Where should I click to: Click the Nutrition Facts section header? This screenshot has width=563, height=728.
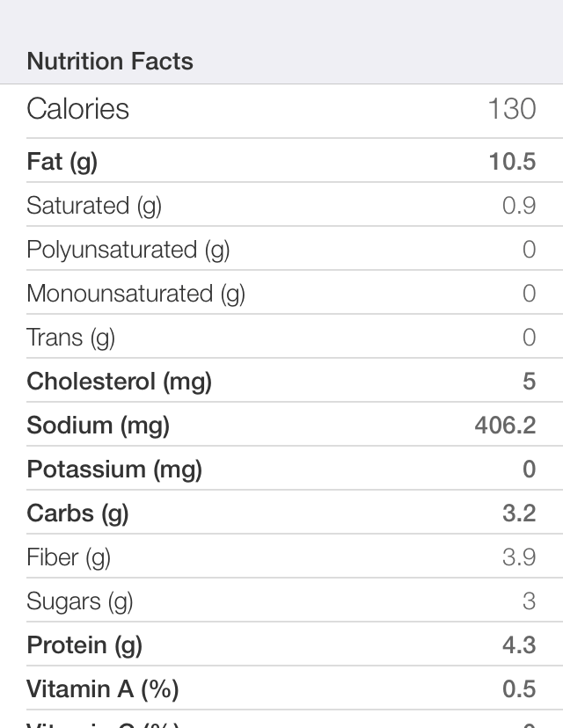point(110,62)
